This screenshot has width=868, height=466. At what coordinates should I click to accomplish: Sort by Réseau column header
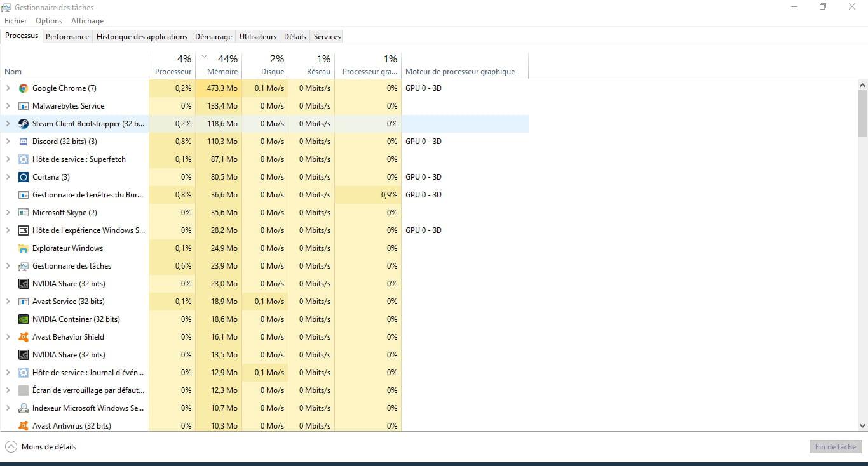(x=311, y=65)
